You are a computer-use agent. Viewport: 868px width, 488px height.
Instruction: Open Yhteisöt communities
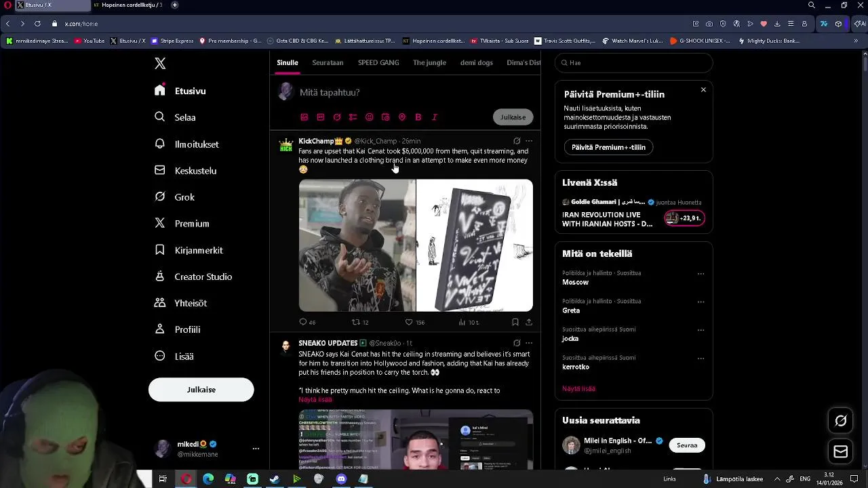[x=180, y=303]
